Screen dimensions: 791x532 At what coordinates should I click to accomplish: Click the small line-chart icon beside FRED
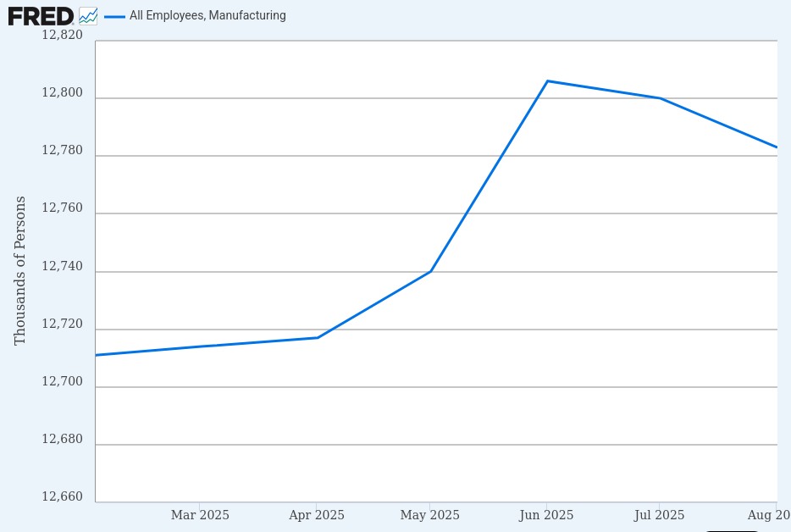(x=88, y=16)
